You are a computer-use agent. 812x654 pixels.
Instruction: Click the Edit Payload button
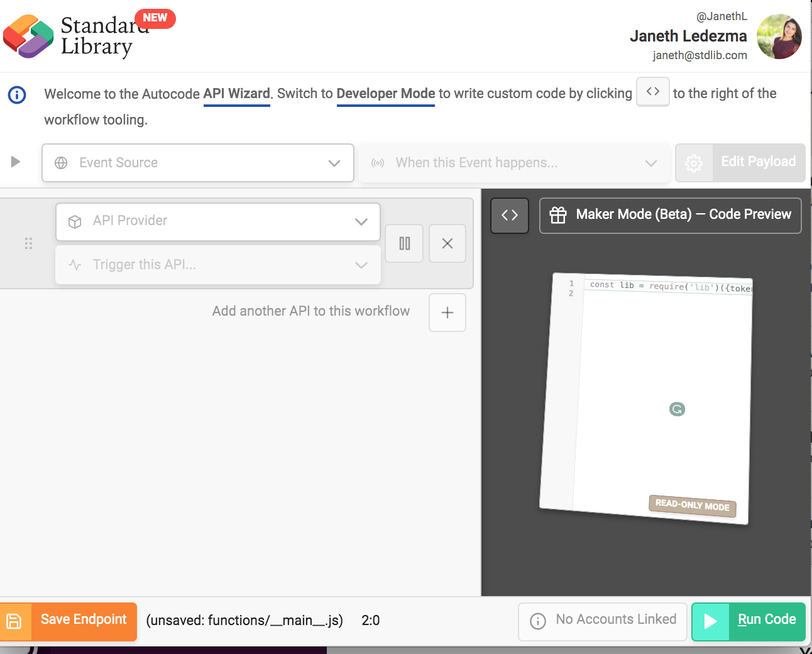(740, 163)
